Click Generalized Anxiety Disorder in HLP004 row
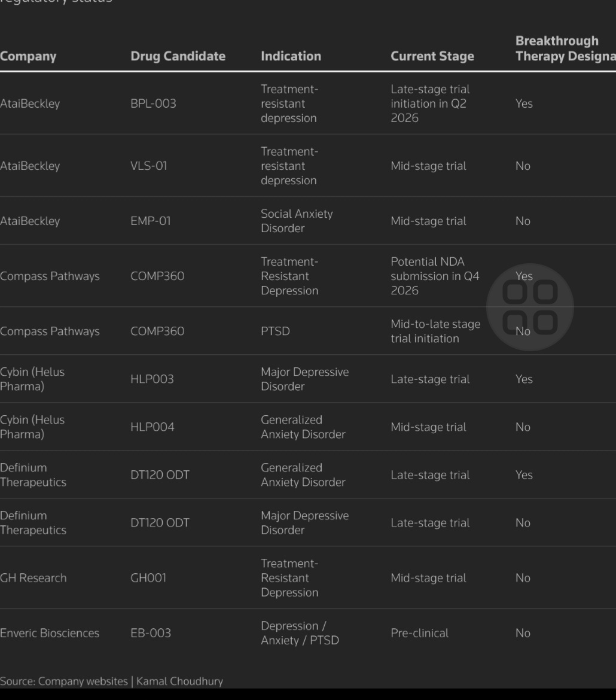The image size is (616, 700). click(x=303, y=427)
